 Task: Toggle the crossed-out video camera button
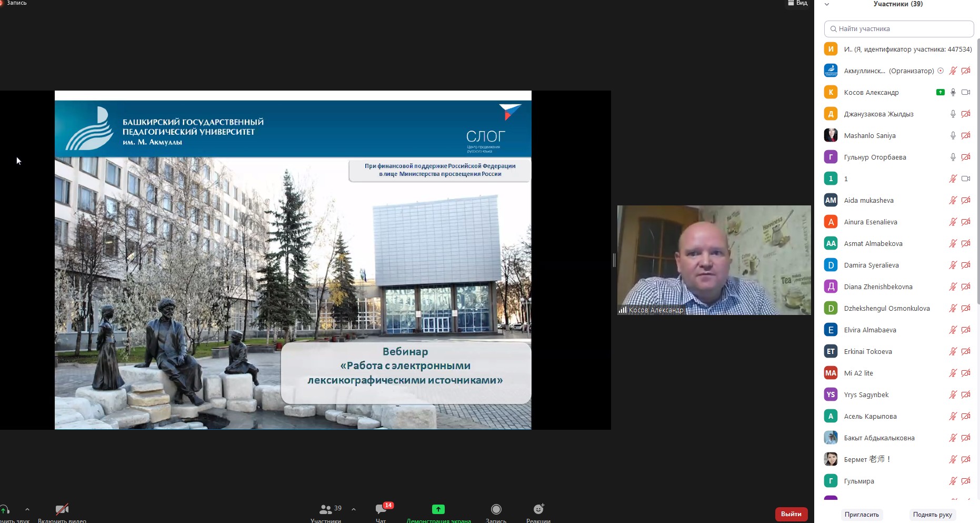(62, 509)
